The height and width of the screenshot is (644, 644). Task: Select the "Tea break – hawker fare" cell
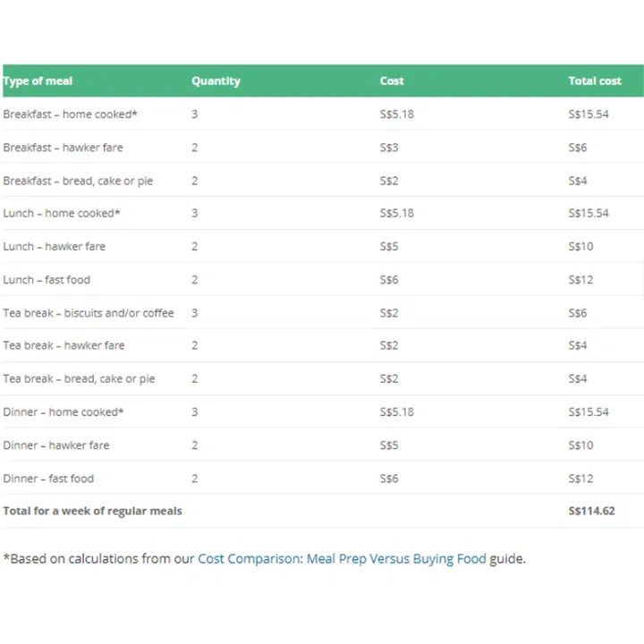[64, 346]
